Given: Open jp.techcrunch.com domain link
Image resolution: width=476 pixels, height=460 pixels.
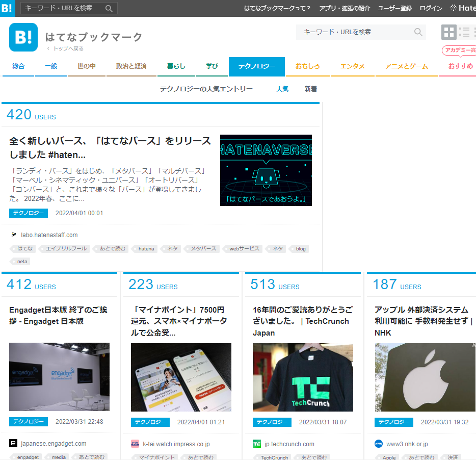Looking at the screenshot, I should point(289,444).
